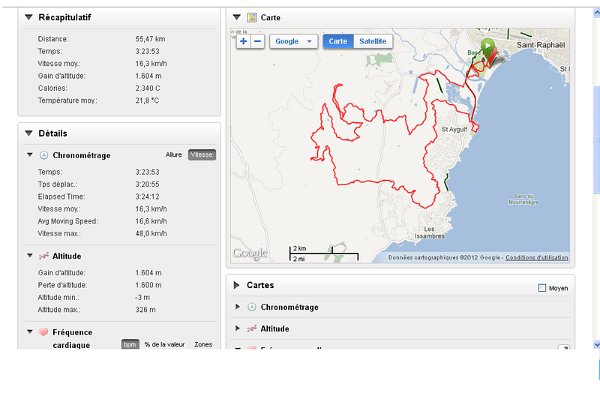This screenshot has width=600, height=420.
Task: Click the map icon beside Carte title
Action: tap(251, 17)
